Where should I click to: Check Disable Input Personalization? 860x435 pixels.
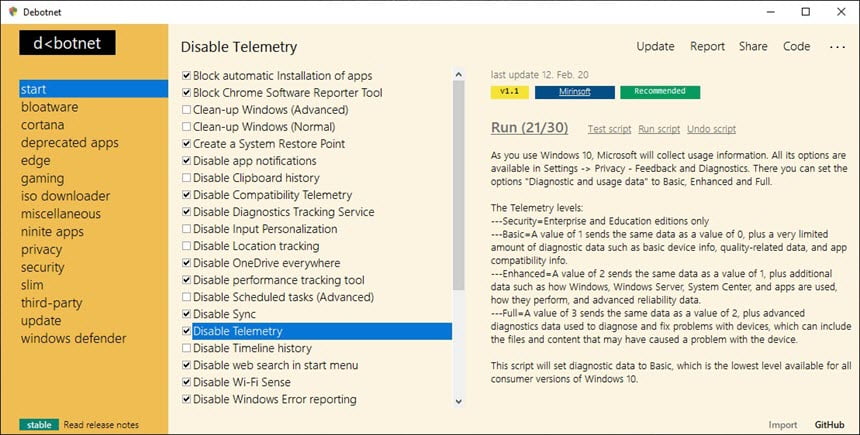pos(186,229)
